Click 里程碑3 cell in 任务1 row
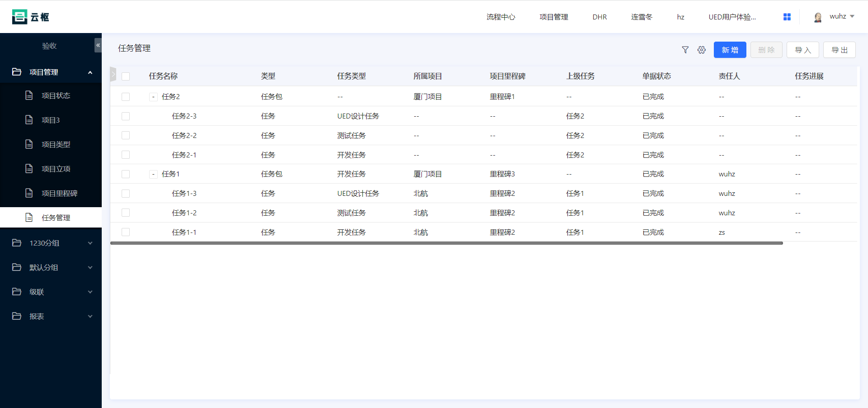The width and height of the screenshot is (868, 408). pyautogui.click(x=502, y=174)
